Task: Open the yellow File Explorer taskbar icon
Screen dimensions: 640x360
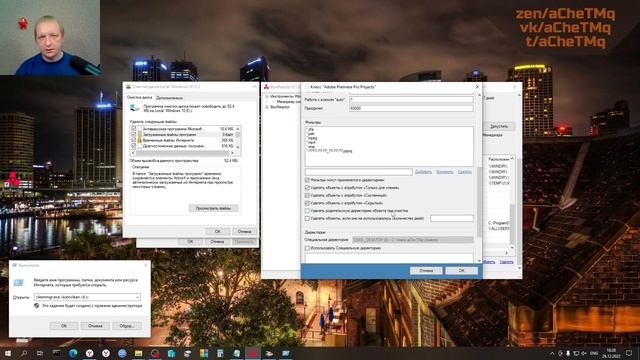Action: (138, 353)
